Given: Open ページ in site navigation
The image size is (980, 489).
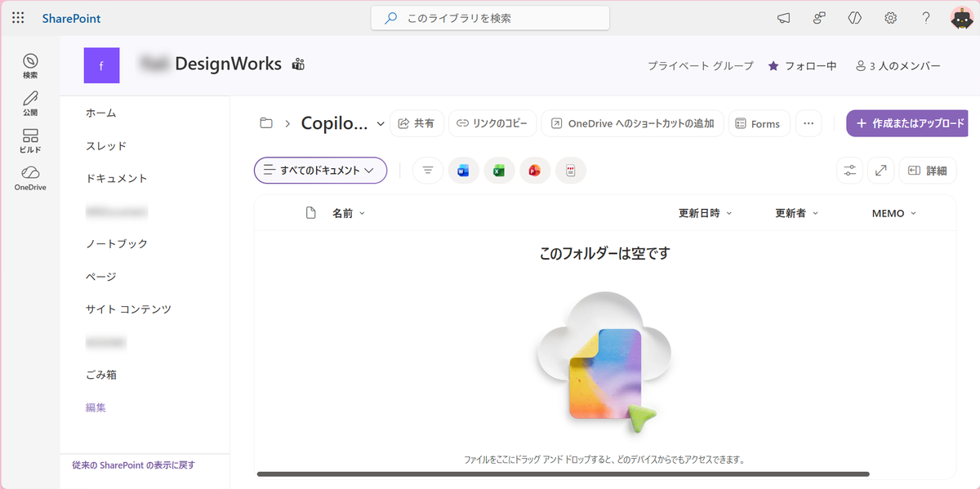Looking at the screenshot, I should pyautogui.click(x=101, y=276).
